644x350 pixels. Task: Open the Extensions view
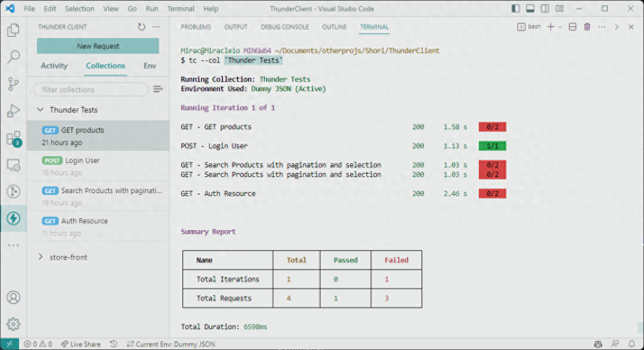point(13,138)
